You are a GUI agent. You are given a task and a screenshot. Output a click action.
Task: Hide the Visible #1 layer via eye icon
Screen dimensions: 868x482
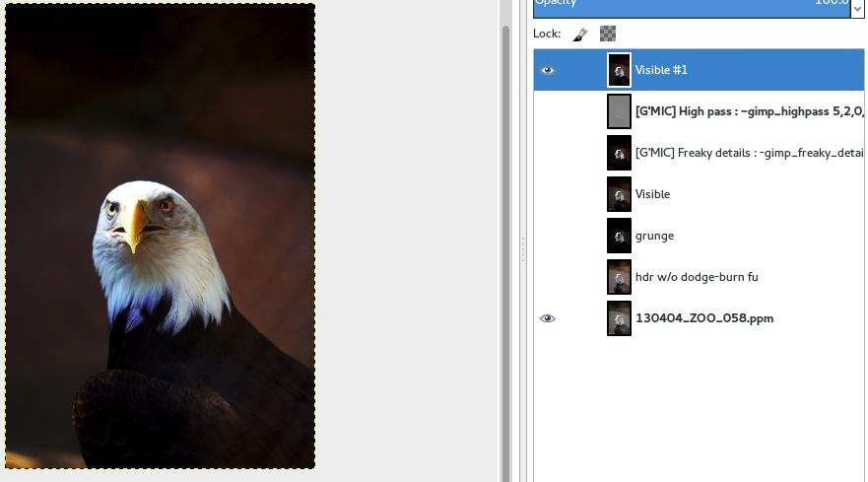(x=548, y=70)
